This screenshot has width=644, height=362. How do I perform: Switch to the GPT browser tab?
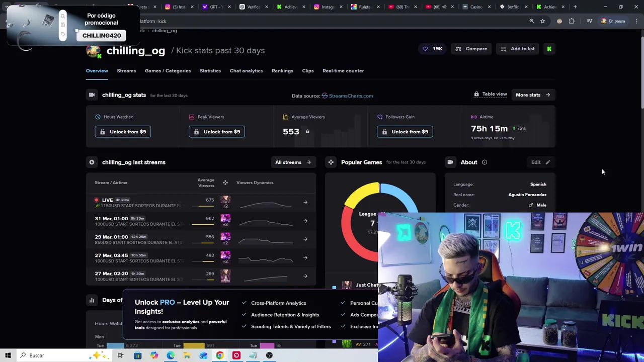(216, 7)
